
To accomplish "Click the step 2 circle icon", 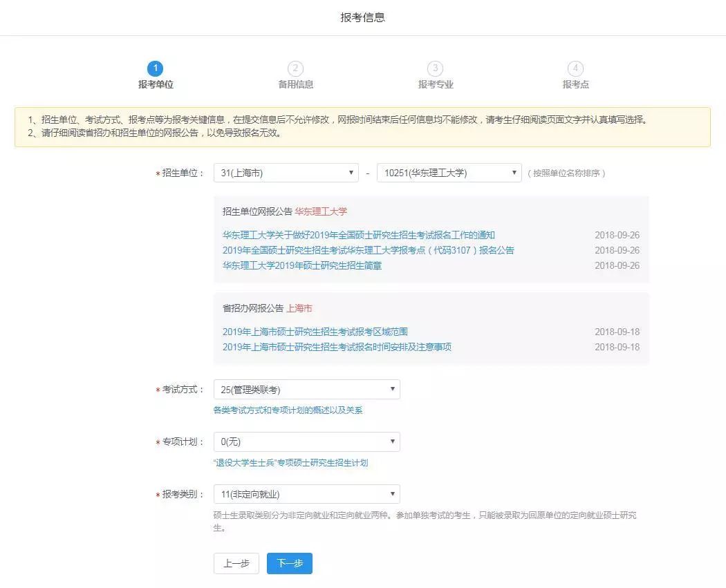I will (295, 68).
